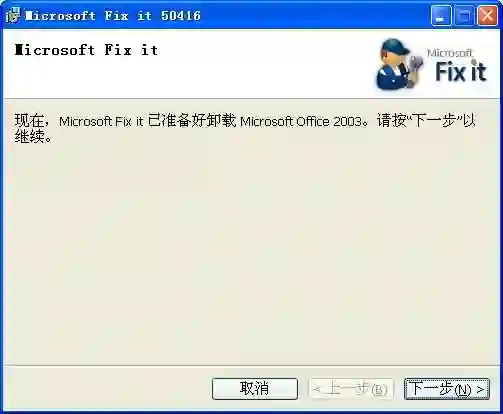Image resolution: width=503 pixels, height=414 pixels.
Task: Click the disabled maximize window button
Action: (x=464, y=15)
